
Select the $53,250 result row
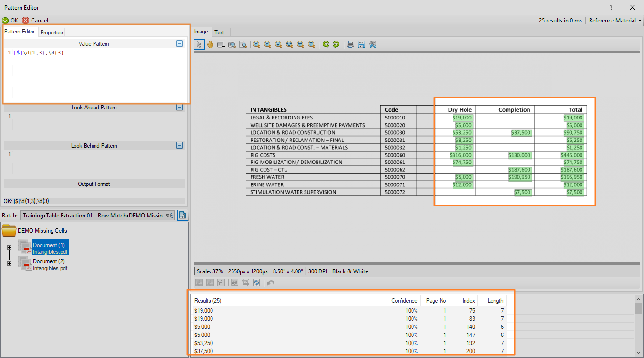pos(204,343)
